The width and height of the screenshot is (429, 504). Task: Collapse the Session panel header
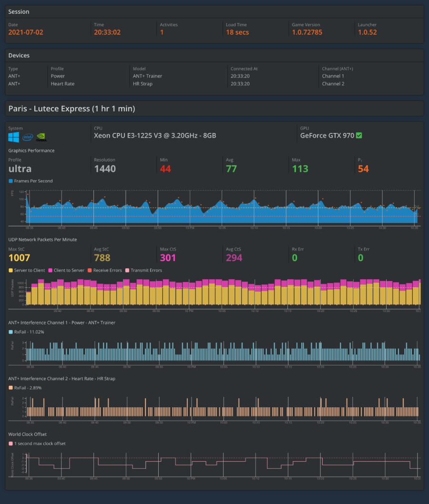214,11
